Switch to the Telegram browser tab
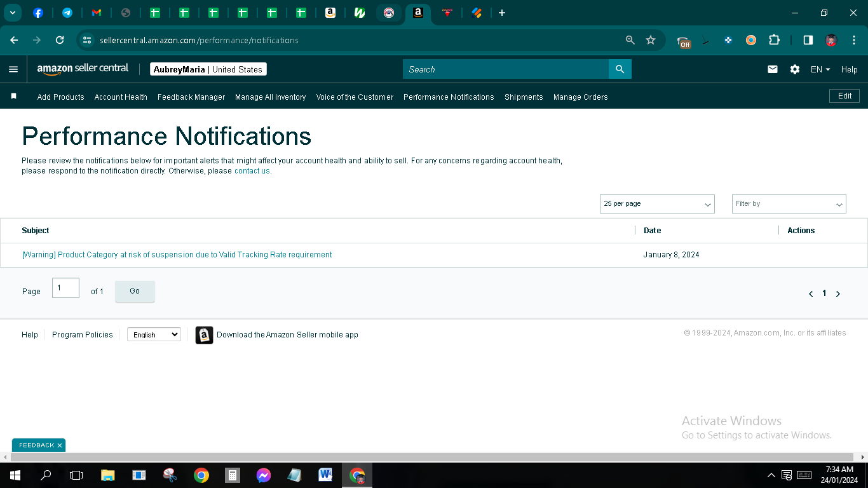The width and height of the screenshot is (868, 488). (x=67, y=13)
